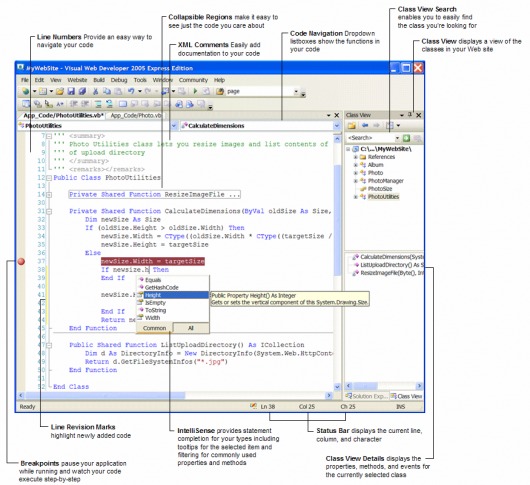Click the Paste icon in toolbar
This screenshot has width=530, height=485.
click(x=118, y=91)
